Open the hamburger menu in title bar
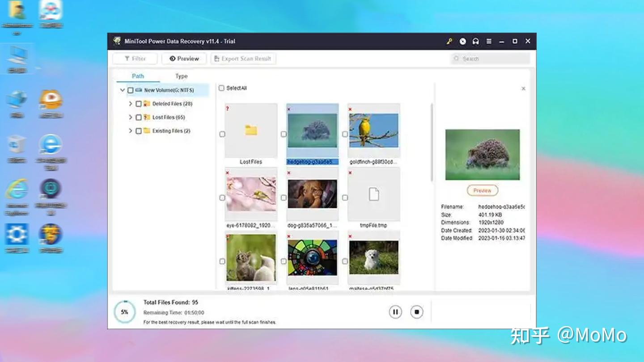 [489, 41]
